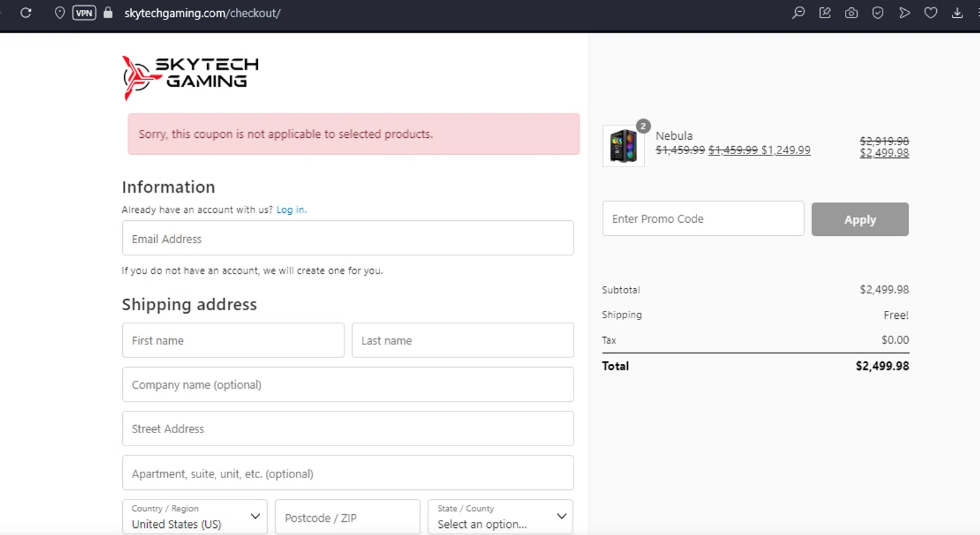Screen dimensions: 980x535
Task: Open the State / County dropdown
Action: tap(500, 517)
